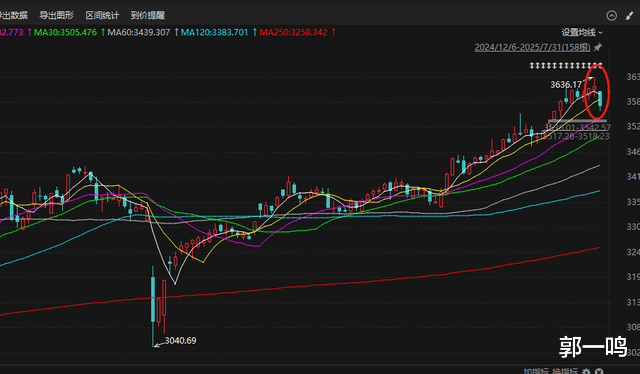Viewport: 640px width, 374px height.
Task: Click the pin icon beside date range
Action: (x=598, y=47)
